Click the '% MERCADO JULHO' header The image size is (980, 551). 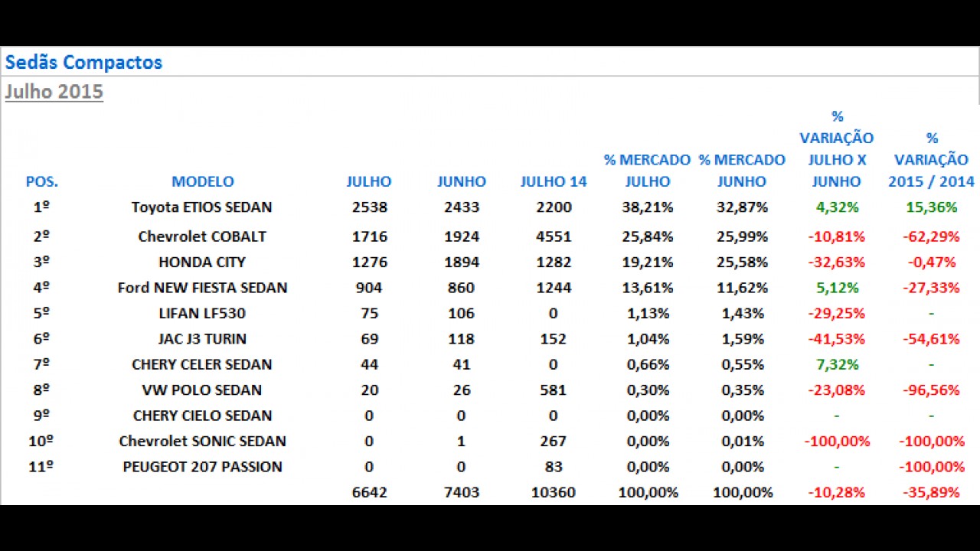pos(647,171)
